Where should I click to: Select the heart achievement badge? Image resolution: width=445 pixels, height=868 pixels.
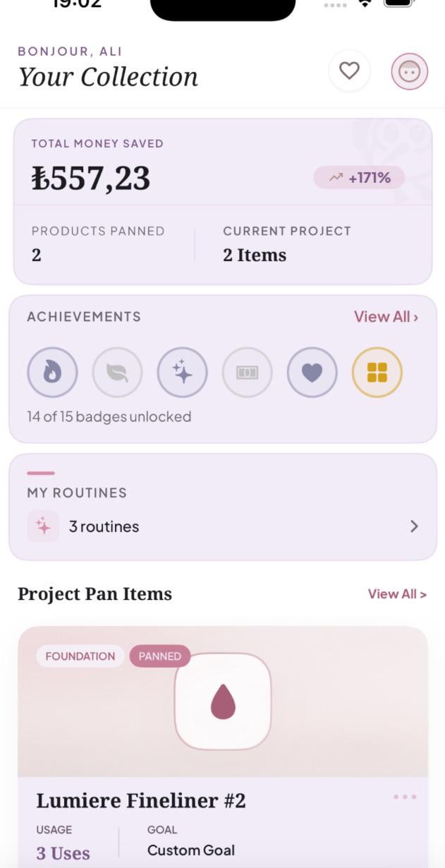(x=312, y=373)
